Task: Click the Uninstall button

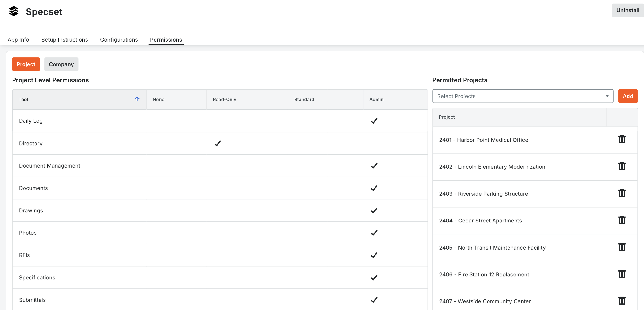Action: [628, 10]
